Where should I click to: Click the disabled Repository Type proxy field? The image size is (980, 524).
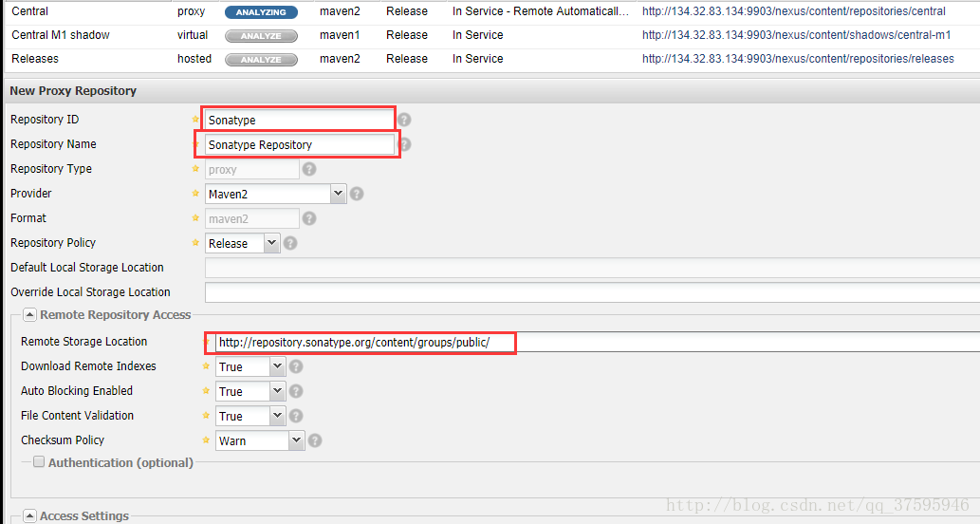point(251,170)
